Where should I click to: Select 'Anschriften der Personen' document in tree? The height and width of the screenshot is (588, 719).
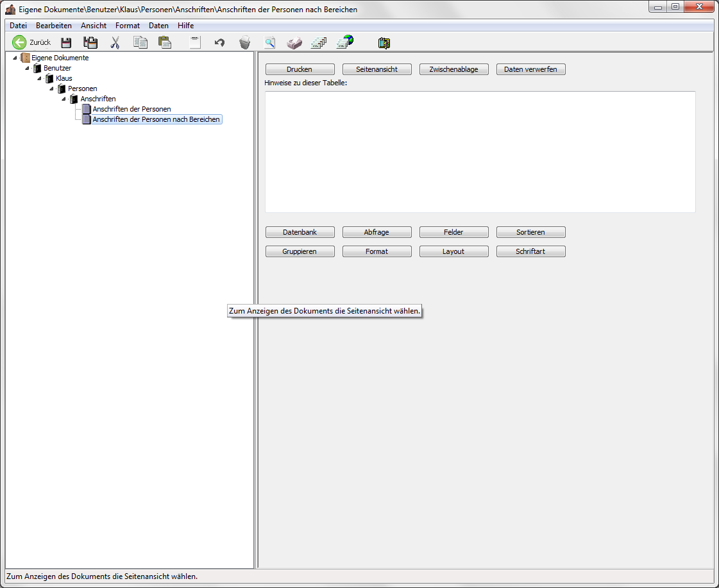131,109
